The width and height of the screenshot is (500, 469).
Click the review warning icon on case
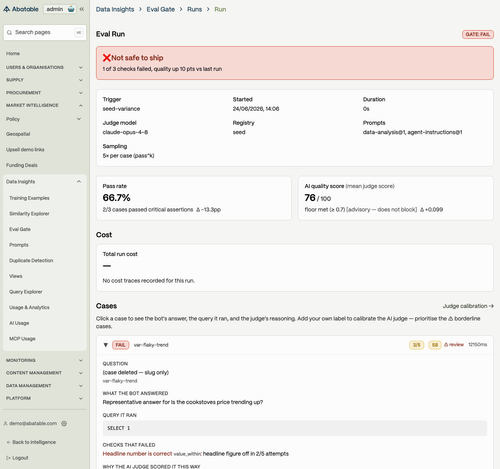[446, 345]
